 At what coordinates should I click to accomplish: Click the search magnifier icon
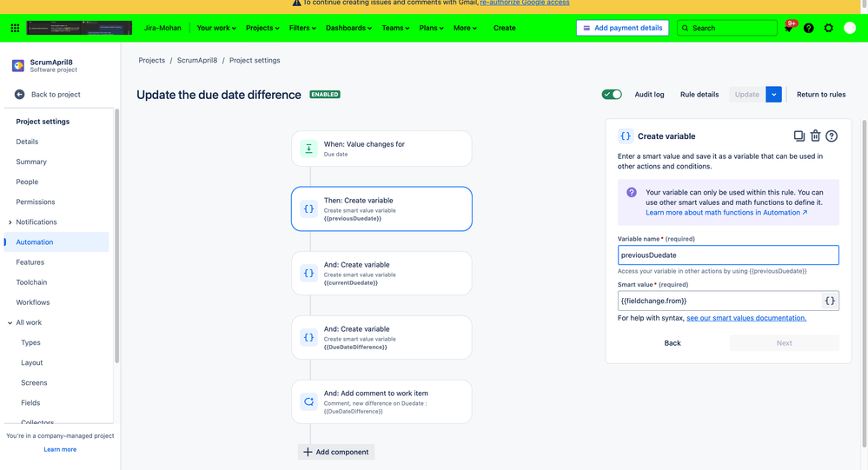tap(686, 28)
